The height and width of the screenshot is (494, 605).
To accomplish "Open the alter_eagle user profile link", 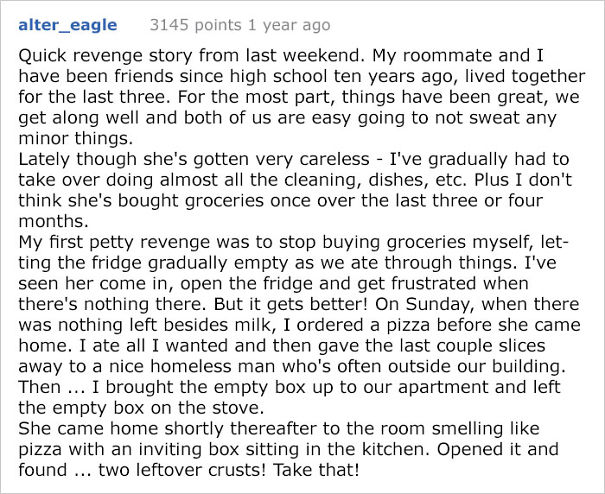I will coord(68,25).
